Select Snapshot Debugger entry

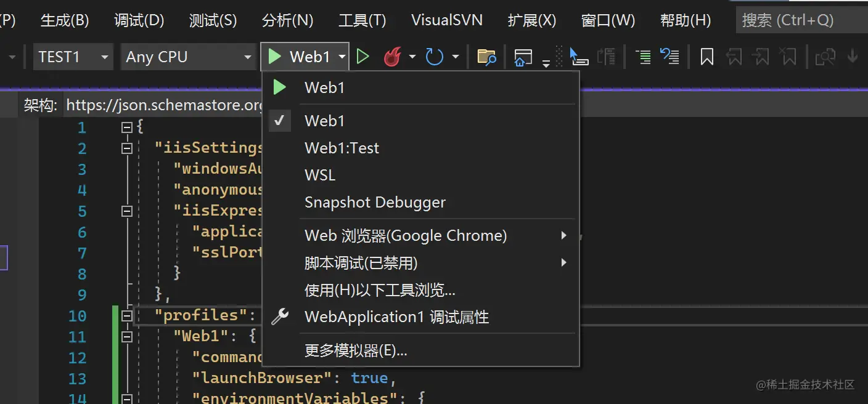421,202
